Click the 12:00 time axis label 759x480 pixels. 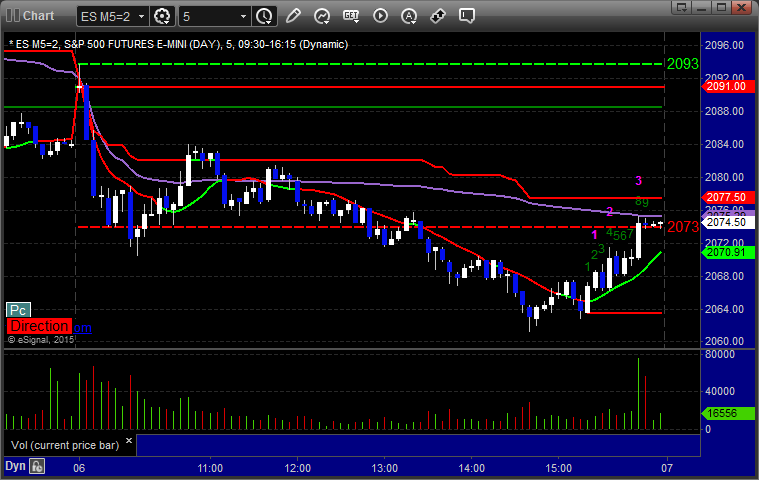tap(297, 468)
